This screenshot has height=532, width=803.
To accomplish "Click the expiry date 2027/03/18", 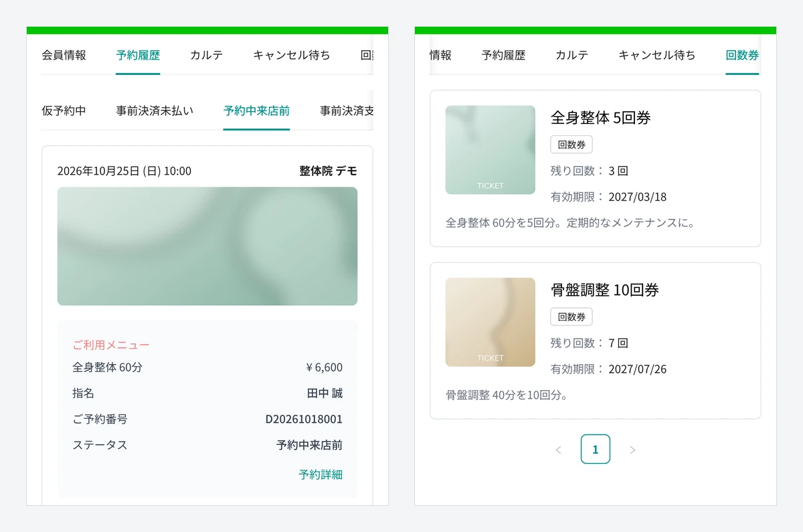I will pos(638,197).
